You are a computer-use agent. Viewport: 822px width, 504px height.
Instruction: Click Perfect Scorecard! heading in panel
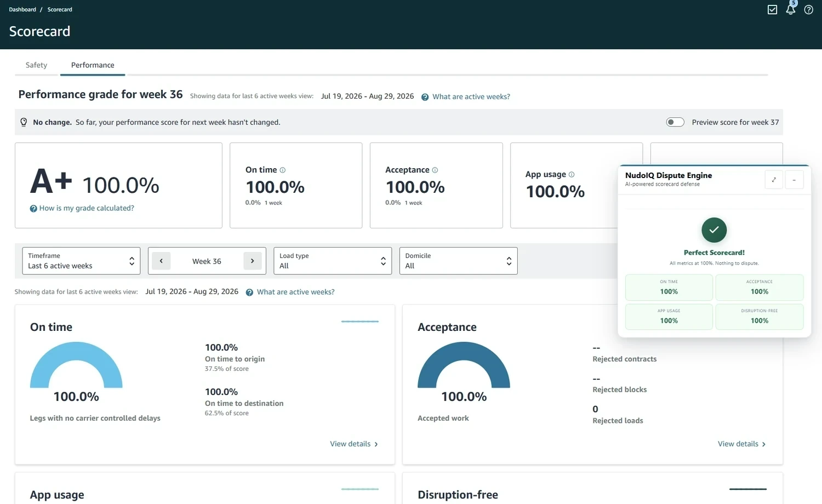point(714,253)
